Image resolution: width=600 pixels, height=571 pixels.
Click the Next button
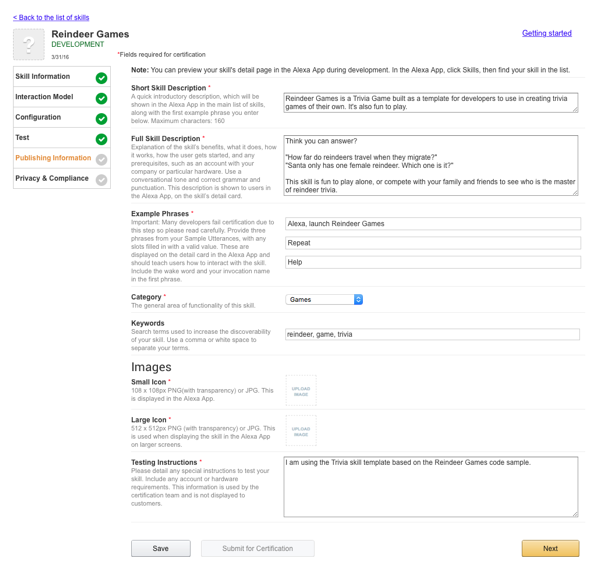550,548
